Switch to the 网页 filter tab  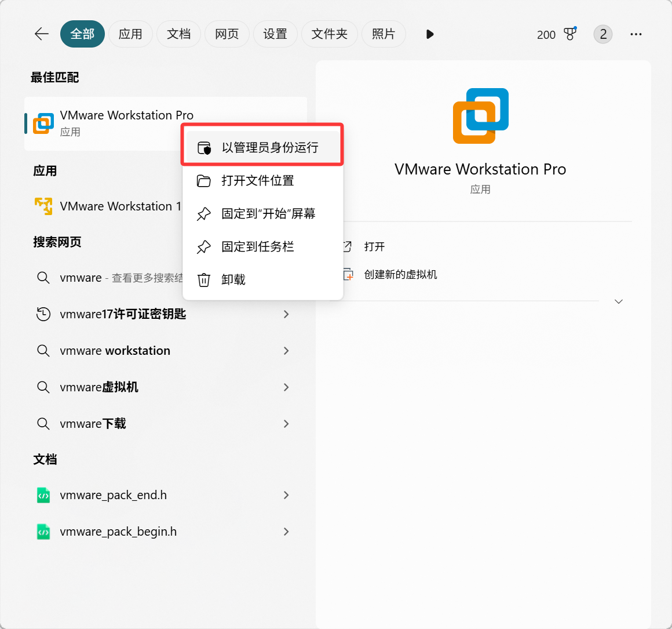click(227, 34)
